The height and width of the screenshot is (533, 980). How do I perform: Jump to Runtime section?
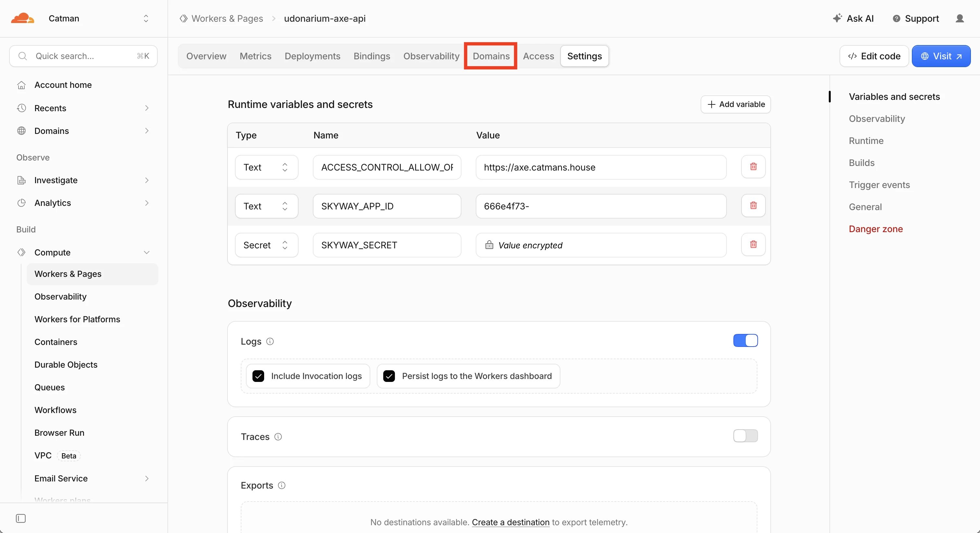coord(866,141)
